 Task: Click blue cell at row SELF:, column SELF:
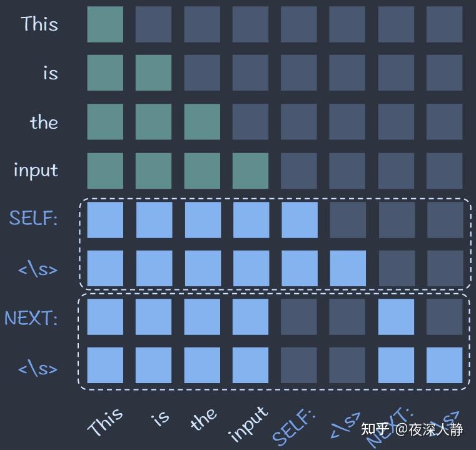click(300, 219)
